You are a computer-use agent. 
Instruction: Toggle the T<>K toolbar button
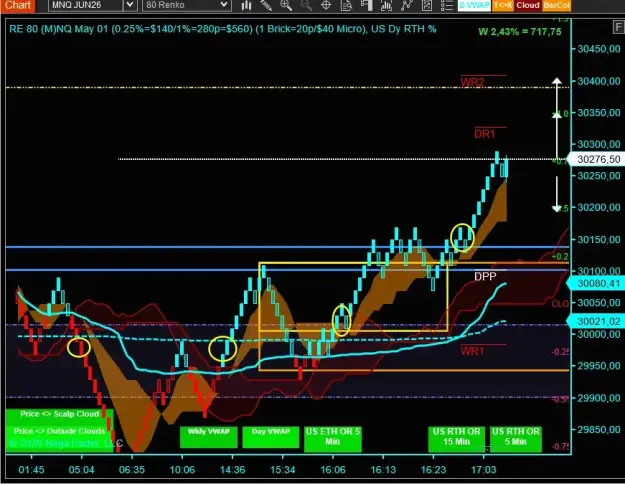point(503,5)
